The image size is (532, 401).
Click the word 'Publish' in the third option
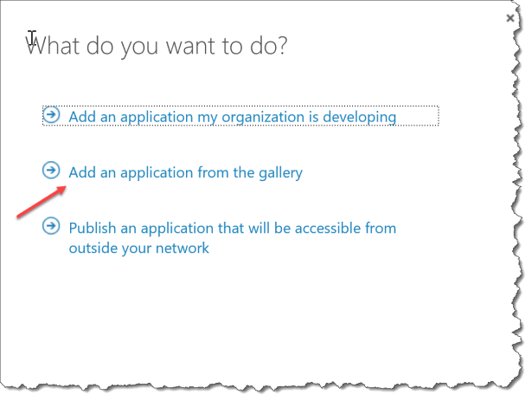[x=91, y=229]
